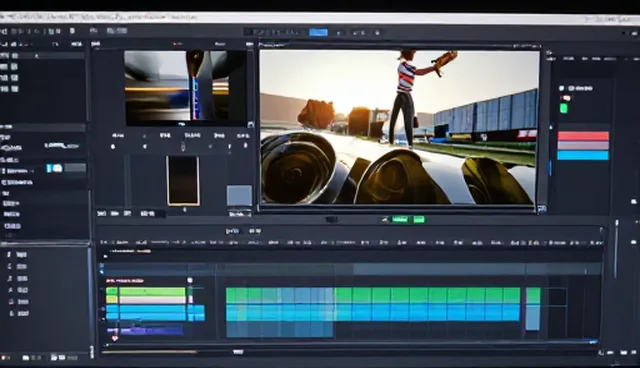
Task: Select the dim gray-blue clip below the blue track
Action: pos(280,329)
